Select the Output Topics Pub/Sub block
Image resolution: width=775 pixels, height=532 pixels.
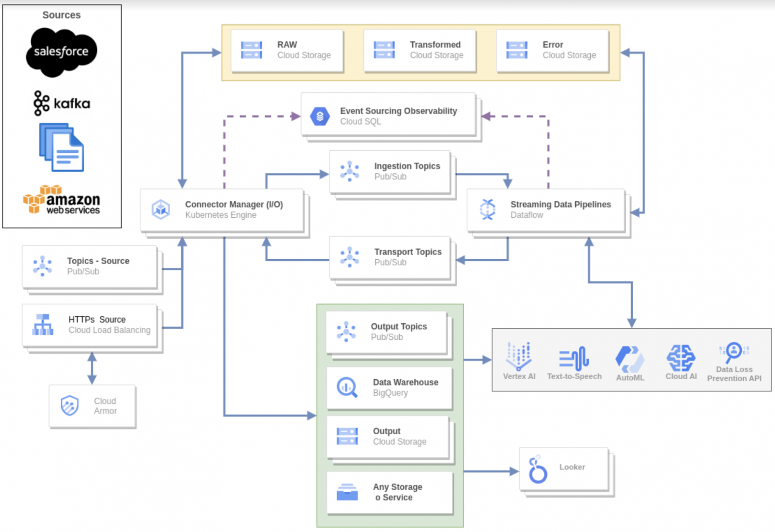(x=387, y=331)
